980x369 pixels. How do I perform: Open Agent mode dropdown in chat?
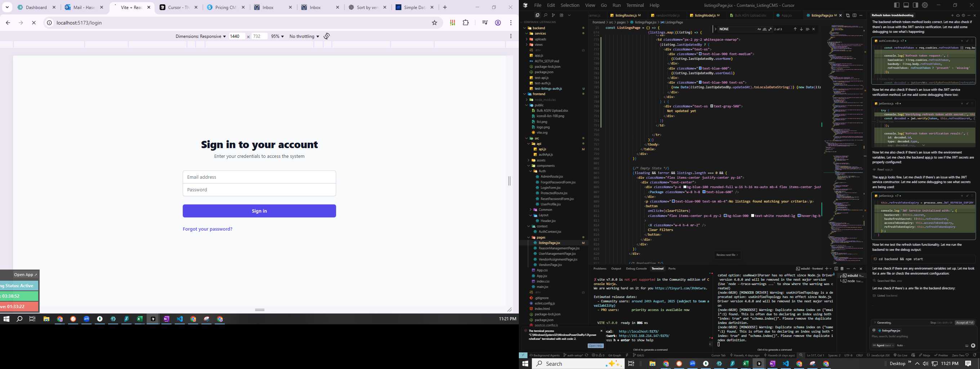(883, 346)
